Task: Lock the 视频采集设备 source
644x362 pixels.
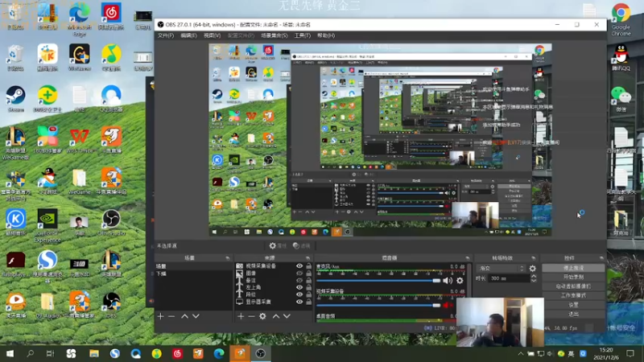Action: click(x=309, y=266)
